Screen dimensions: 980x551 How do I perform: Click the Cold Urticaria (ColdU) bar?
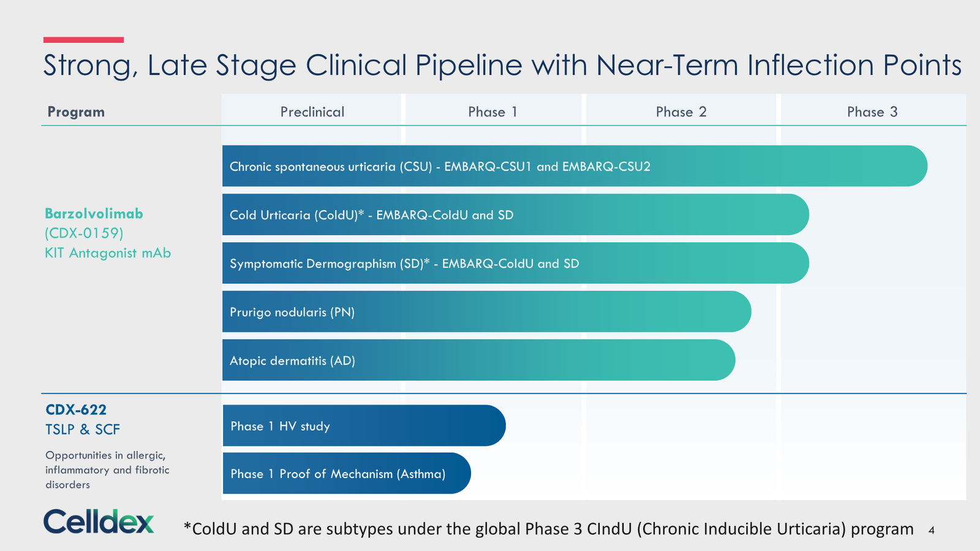pos(516,214)
